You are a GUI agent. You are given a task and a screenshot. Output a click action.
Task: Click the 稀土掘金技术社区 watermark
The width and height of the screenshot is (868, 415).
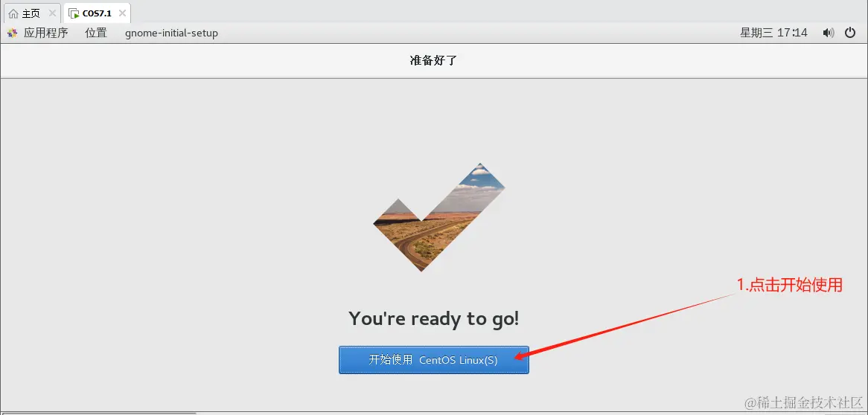point(803,402)
